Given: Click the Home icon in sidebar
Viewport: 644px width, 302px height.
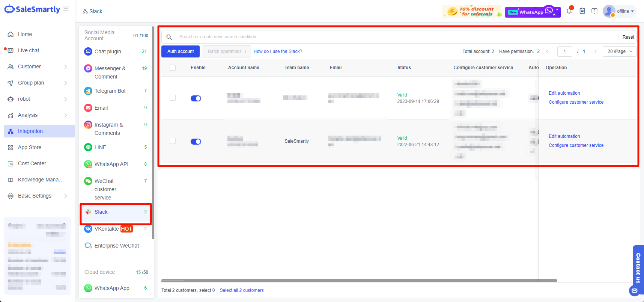Looking at the screenshot, I should coord(11,34).
